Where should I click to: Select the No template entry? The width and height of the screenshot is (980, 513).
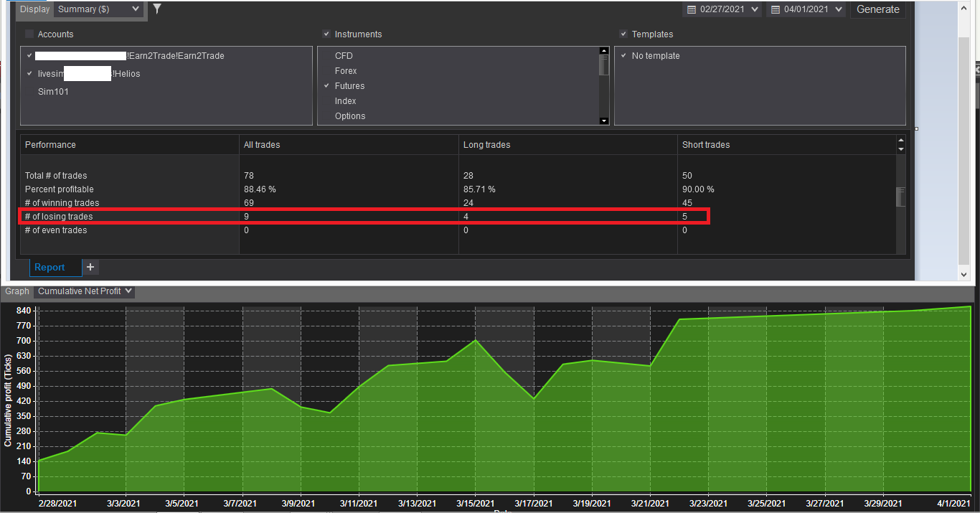click(x=656, y=55)
